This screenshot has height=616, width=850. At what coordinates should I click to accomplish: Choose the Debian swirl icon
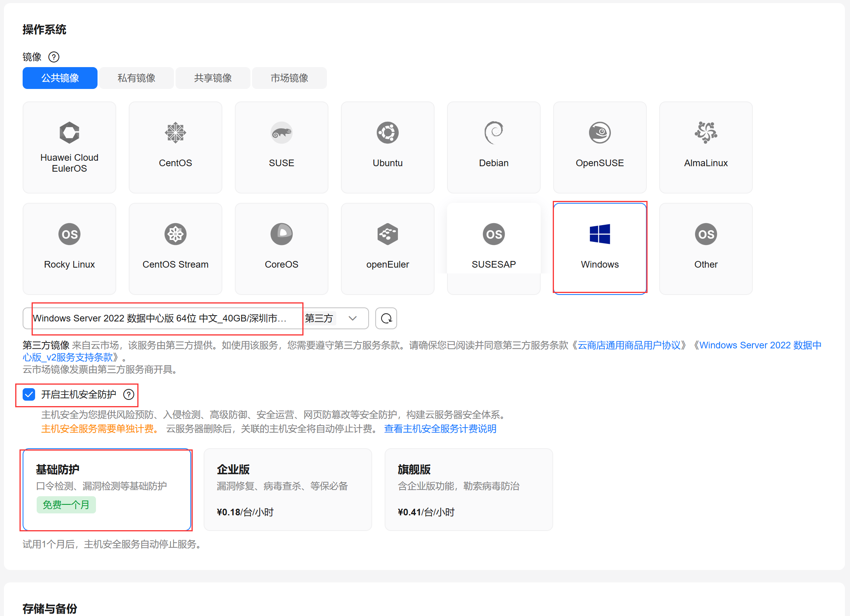tap(494, 133)
